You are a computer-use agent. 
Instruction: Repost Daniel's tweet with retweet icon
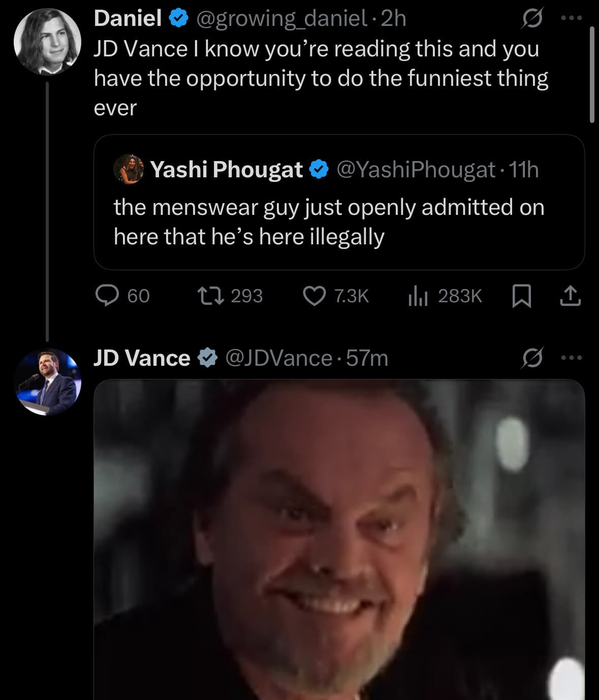[x=211, y=296]
